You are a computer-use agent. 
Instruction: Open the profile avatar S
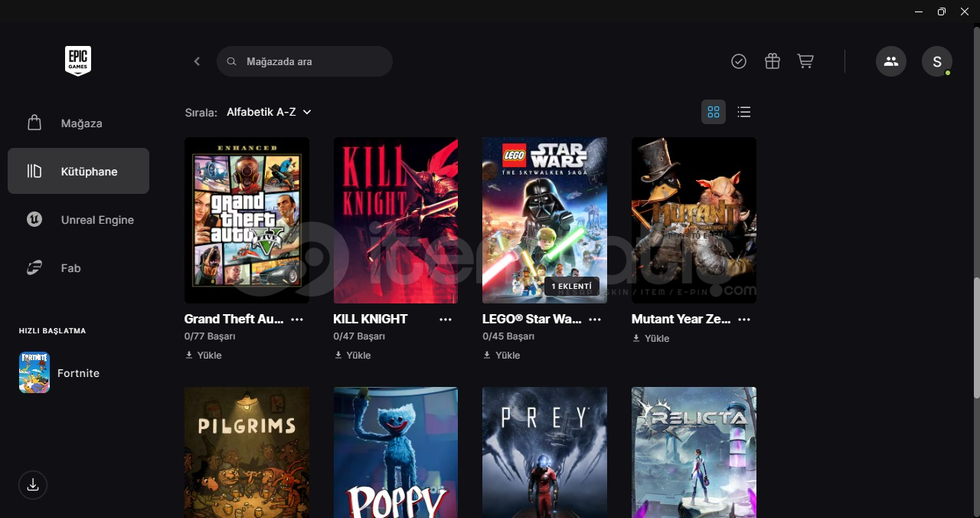click(937, 61)
